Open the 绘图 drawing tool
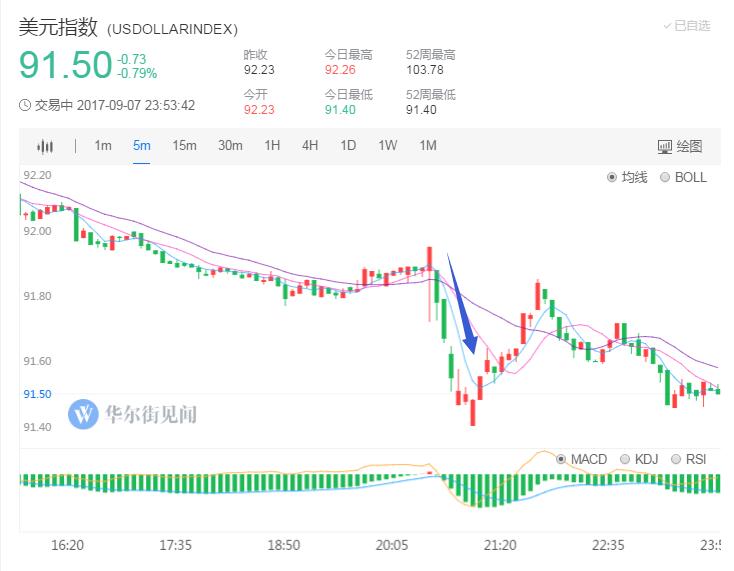The image size is (734, 571). coord(679,146)
